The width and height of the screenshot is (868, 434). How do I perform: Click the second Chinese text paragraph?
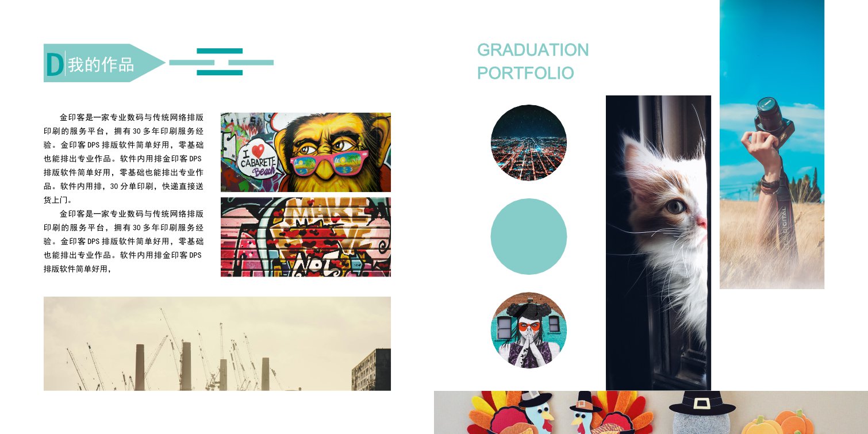click(x=124, y=241)
